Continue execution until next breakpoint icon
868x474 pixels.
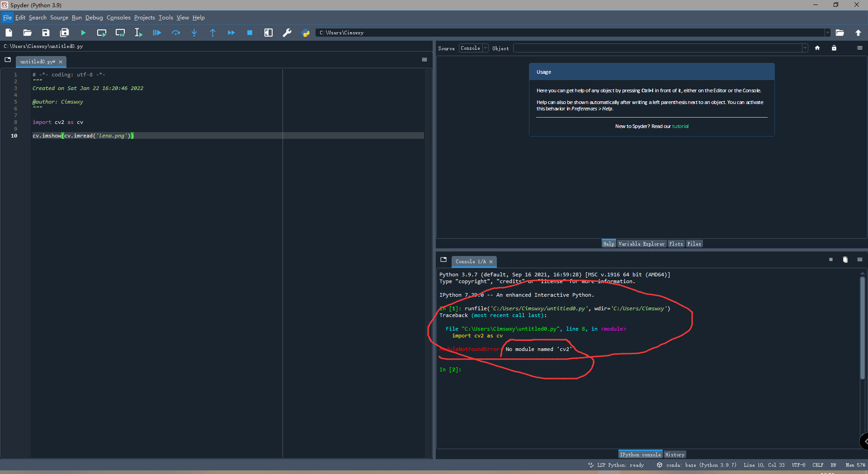click(231, 33)
